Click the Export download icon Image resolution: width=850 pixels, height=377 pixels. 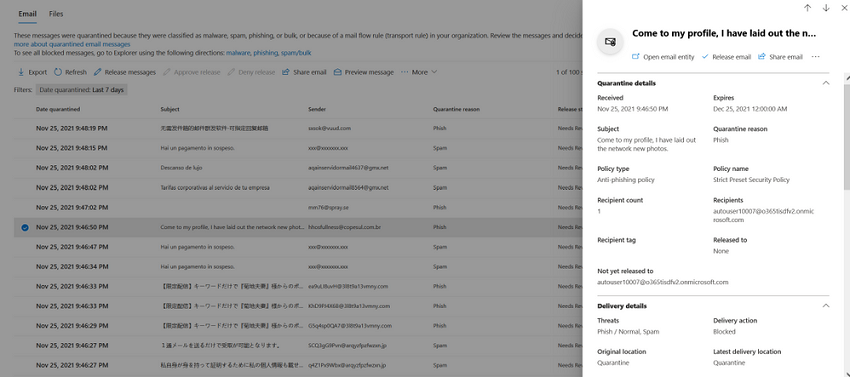click(21, 72)
